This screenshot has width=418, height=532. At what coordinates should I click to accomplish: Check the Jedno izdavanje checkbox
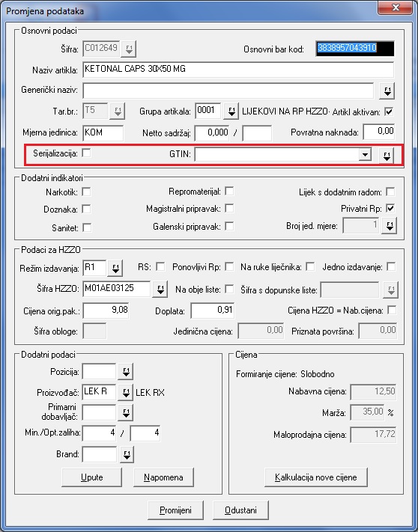point(391,266)
